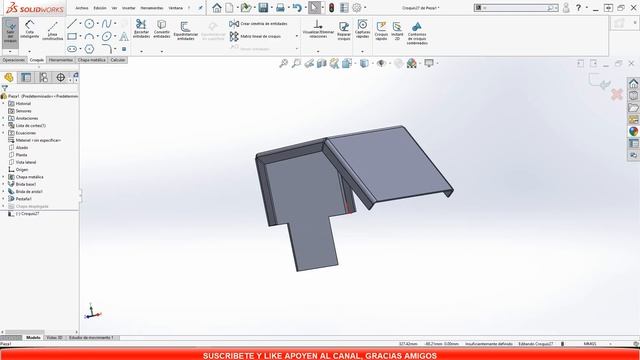The image size is (640, 360).
Task: Open the Ventana menu
Action: (176, 8)
